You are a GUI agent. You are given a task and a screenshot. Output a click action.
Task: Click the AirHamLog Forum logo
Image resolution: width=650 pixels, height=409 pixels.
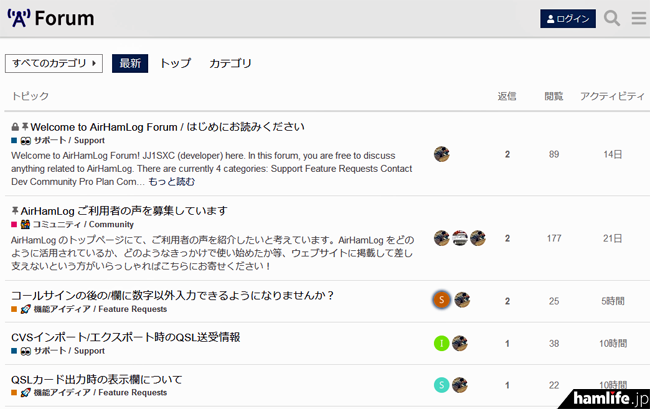point(50,18)
